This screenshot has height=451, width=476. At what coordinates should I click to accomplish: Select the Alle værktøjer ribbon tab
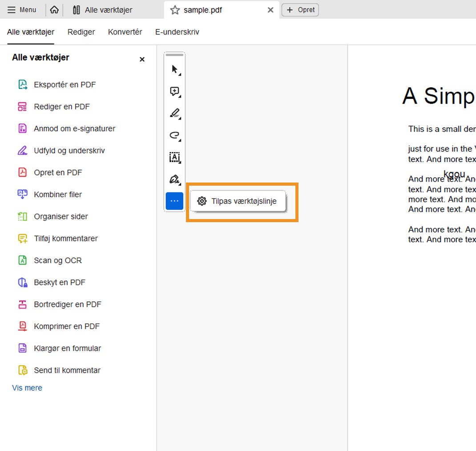(x=31, y=32)
